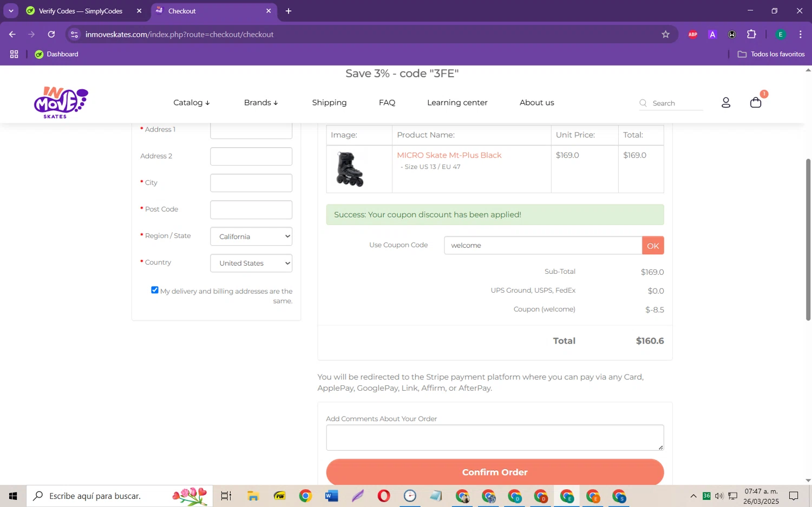Open the apps grid in bookmarks bar

[x=14, y=54]
